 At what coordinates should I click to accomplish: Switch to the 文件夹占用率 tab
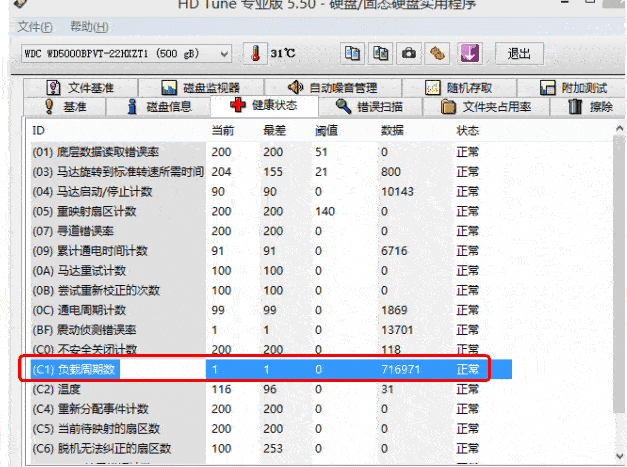click(486, 107)
